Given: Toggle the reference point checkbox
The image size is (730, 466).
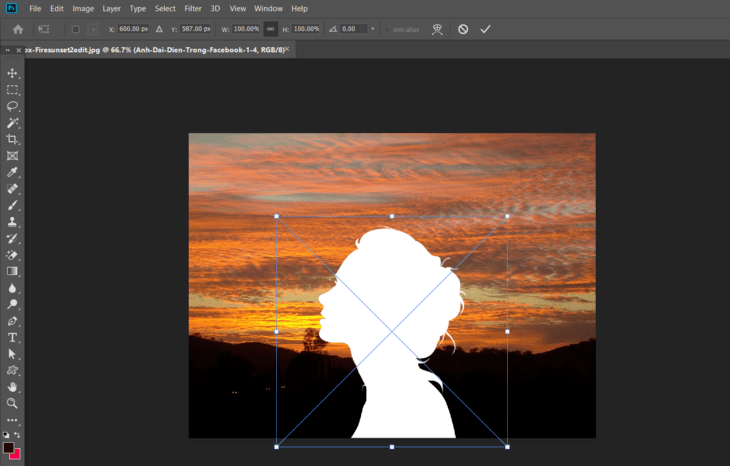Looking at the screenshot, I should [x=75, y=29].
